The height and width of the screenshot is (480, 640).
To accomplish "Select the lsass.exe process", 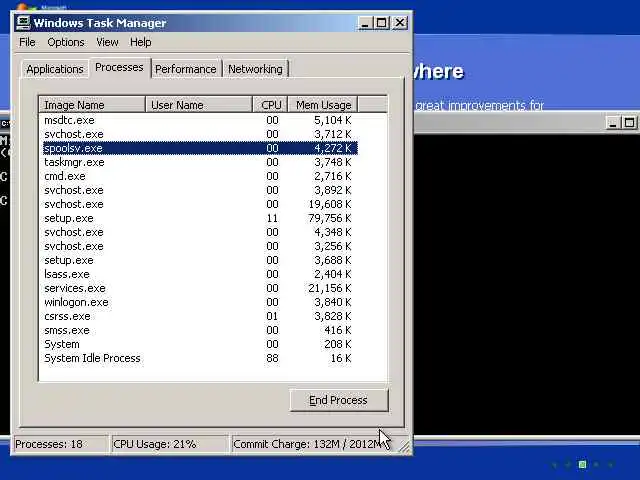I will (200, 274).
